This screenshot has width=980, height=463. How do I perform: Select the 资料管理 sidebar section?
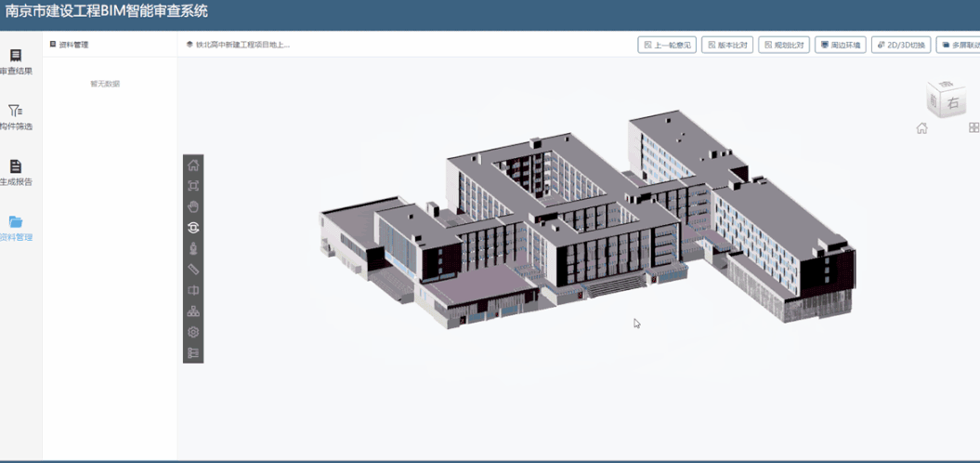(x=16, y=229)
